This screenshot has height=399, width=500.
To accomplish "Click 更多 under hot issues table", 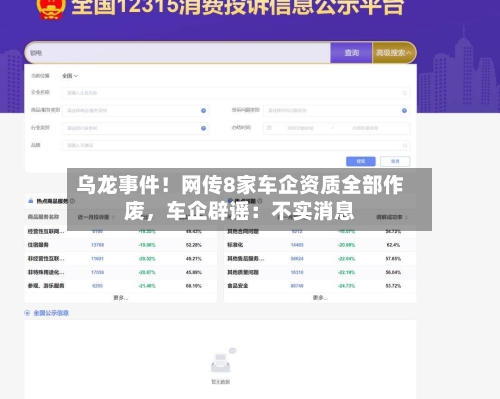I will pos(320,298).
